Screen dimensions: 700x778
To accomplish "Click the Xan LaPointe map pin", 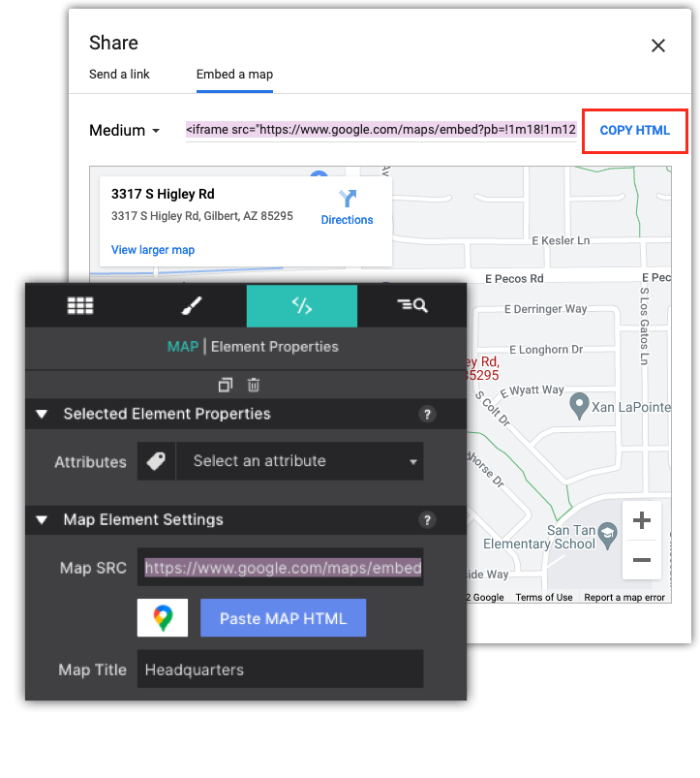I will [579, 406].
